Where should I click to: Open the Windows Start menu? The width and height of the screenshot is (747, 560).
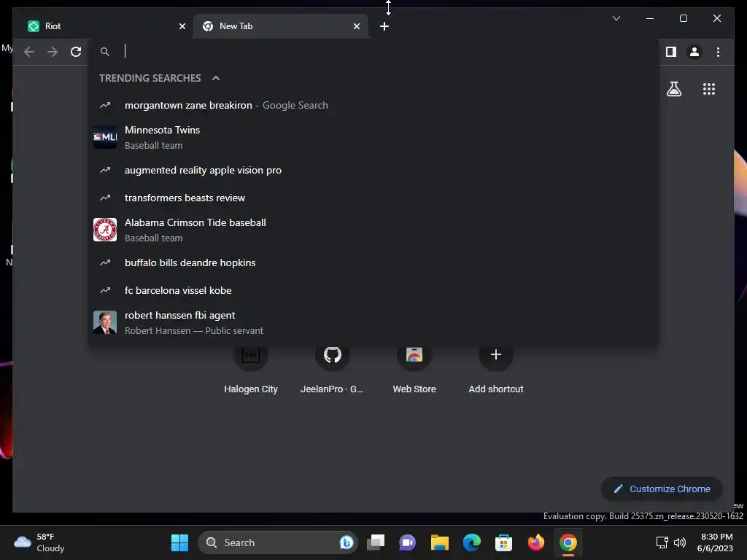pyautogui.click(x=179, y=542)
